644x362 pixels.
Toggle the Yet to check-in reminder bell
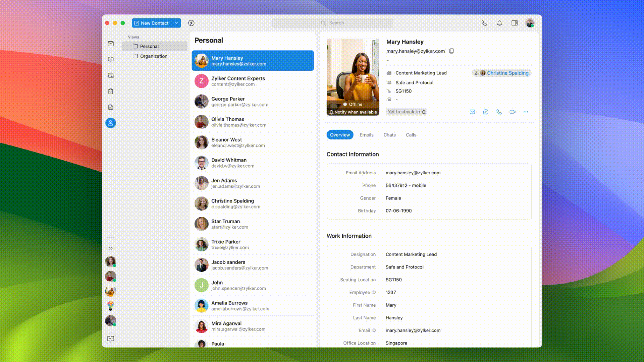click(x=424, y=112)
